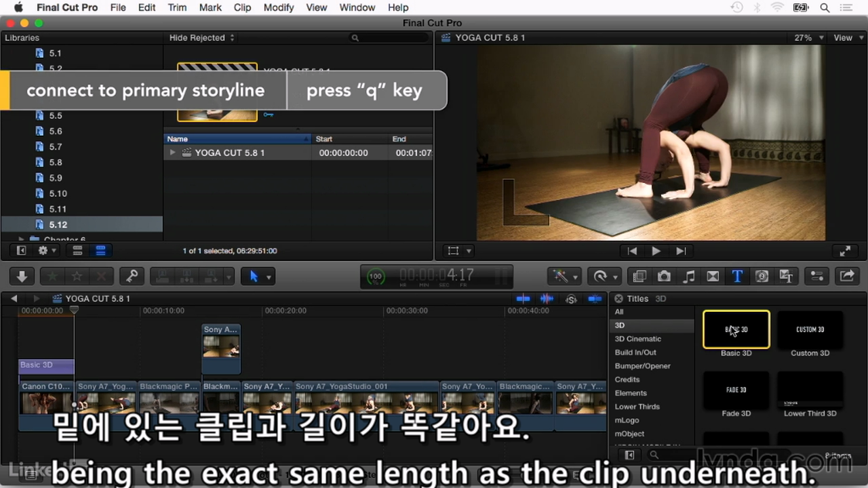Open the Music and Sound browser
The image size is (868, 488).
click(688, 276)
